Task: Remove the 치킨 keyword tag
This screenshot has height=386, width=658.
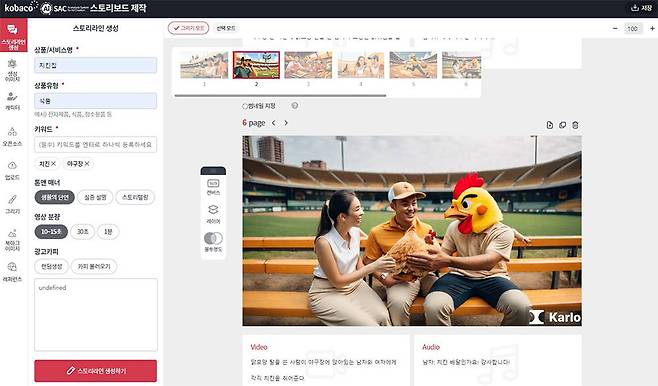Action: pyautogui.click(x=53, y=164)
